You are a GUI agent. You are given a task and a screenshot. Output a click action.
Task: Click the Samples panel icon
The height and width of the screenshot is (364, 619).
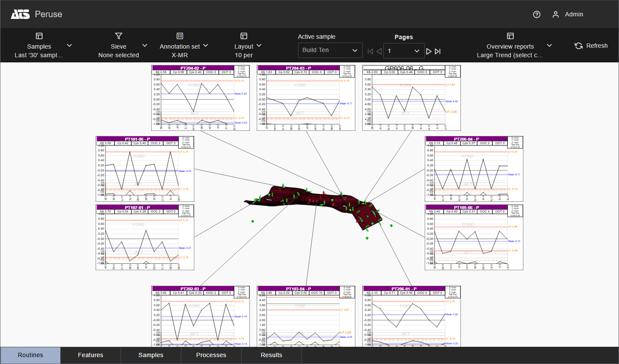pos(39,36)
